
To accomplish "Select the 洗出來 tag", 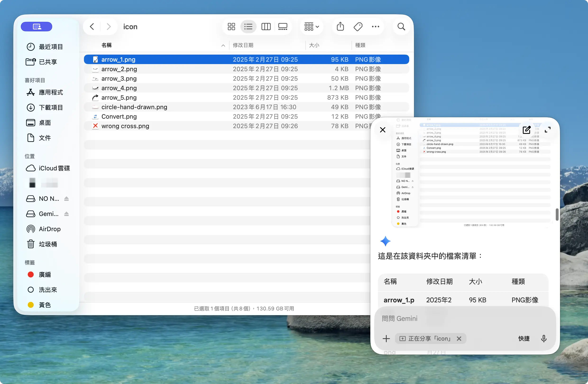I will [x=42, y=290].
